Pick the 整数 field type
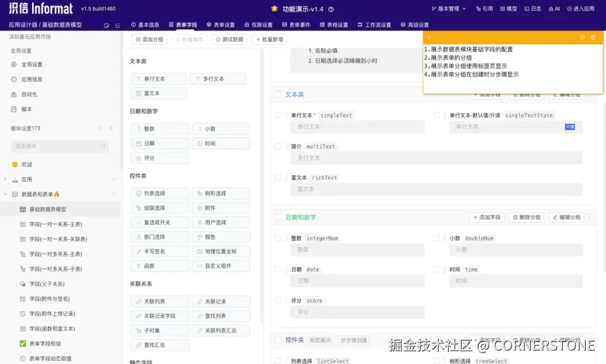Viewport: 606px width, 364px height. coord(160,128)
